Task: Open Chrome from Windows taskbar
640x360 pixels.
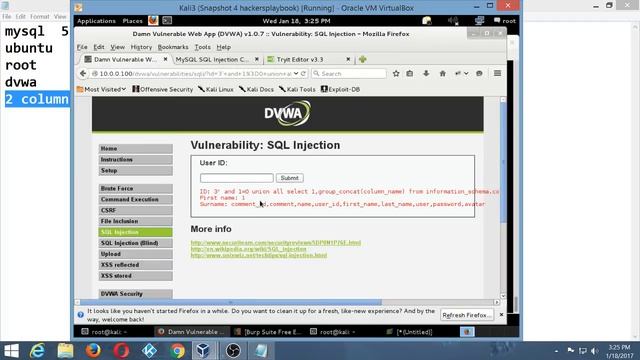Action: point(177,351)
